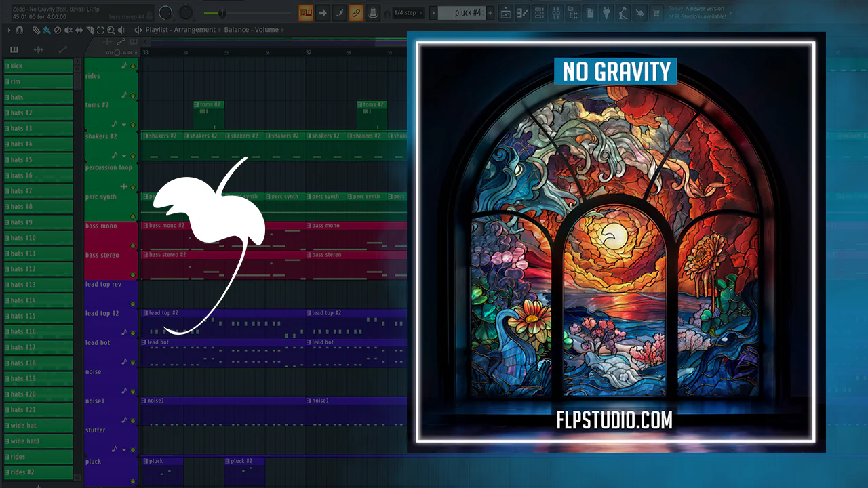The width and height of the screenshot is (868, 488).
Task: Open the 1/4 step snap dropdown
Action: coord(408,13)
